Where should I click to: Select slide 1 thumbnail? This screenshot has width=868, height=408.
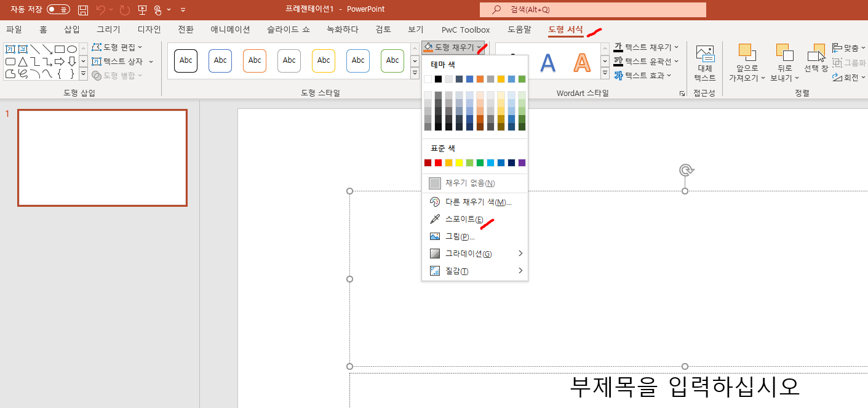tap(102, 158)
